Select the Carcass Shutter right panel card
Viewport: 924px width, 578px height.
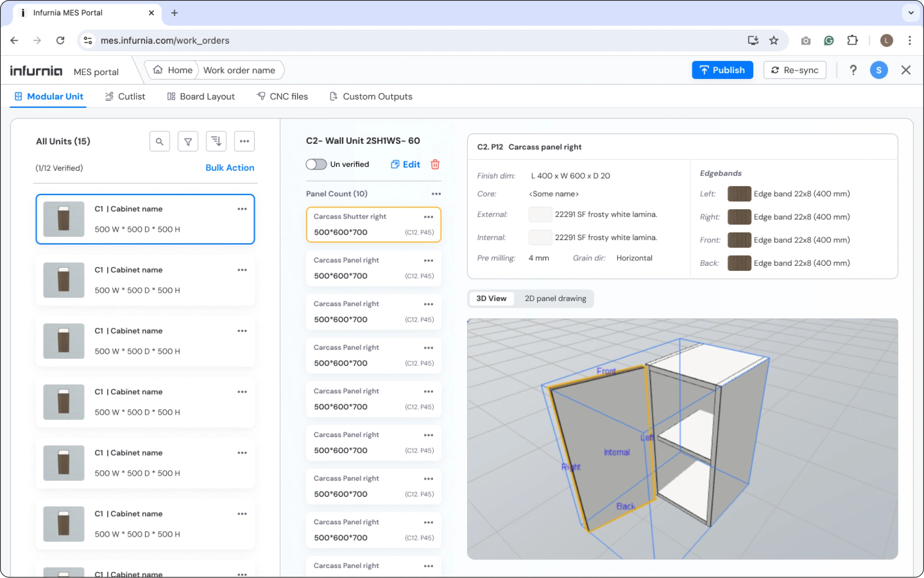tap(373, 225)
